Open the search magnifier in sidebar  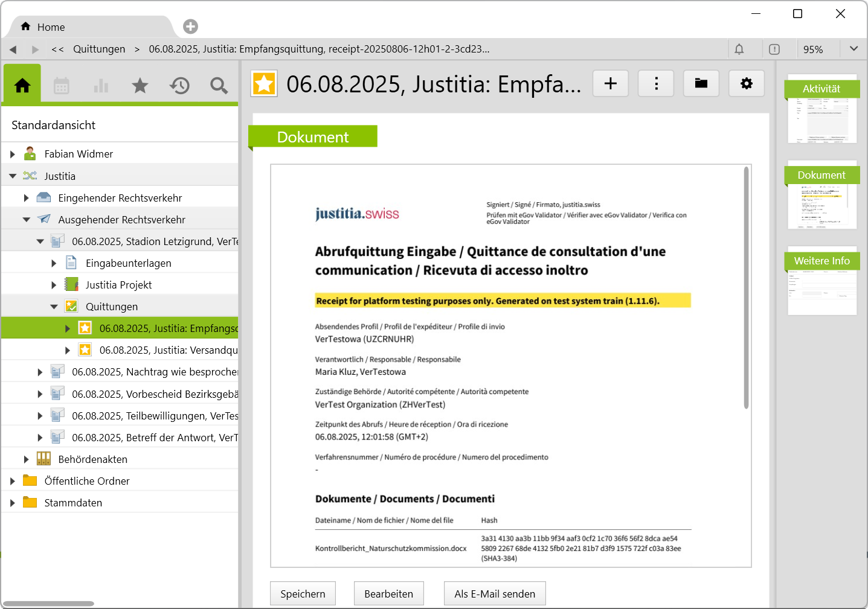[219, 86]
